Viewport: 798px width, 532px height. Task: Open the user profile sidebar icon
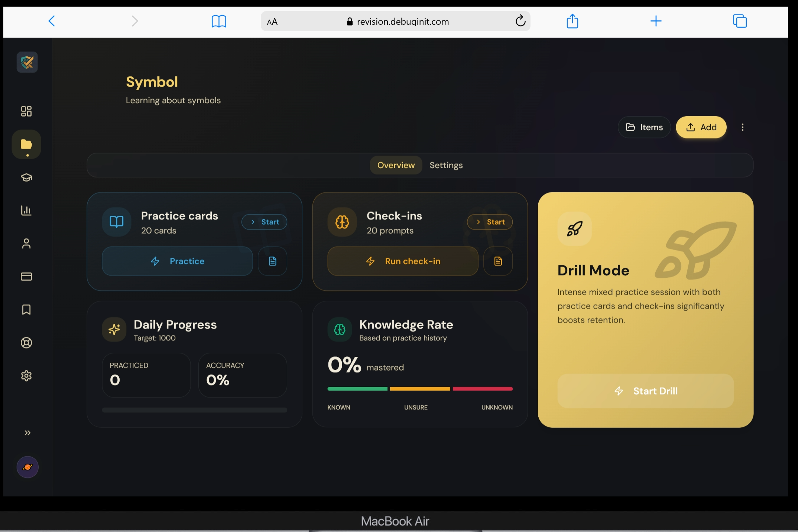click(26, 244)
